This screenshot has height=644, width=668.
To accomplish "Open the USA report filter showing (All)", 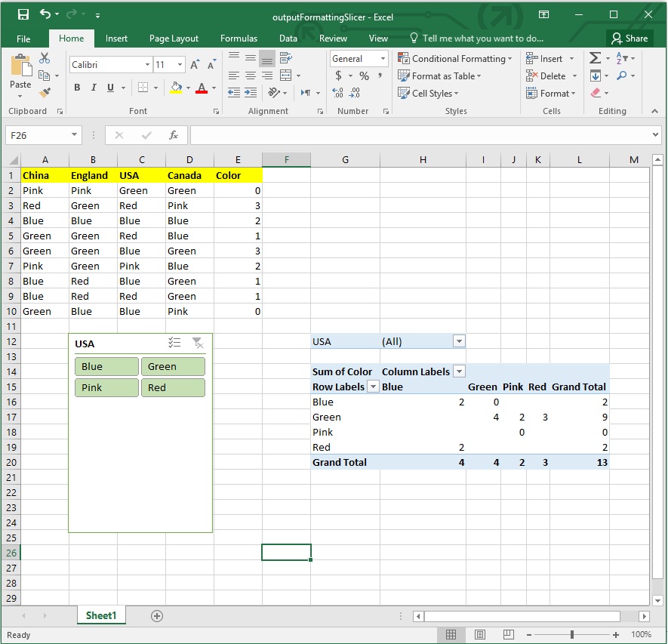I will [x=459, y=342].
